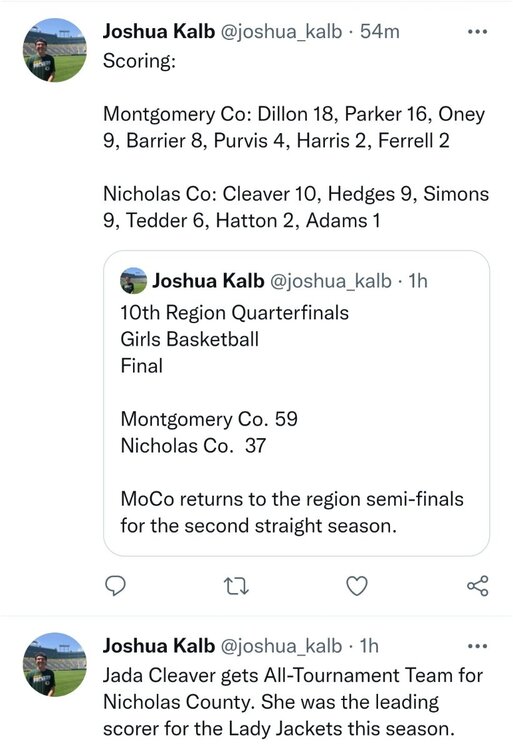Open quoted 10th Region Quarterfinals tweet
This screenshot has width=513, height=750.
pos(296,403)
